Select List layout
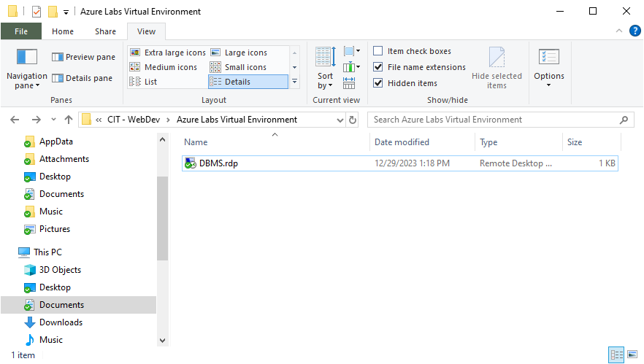The image size is (644, 364). [143, 82]
